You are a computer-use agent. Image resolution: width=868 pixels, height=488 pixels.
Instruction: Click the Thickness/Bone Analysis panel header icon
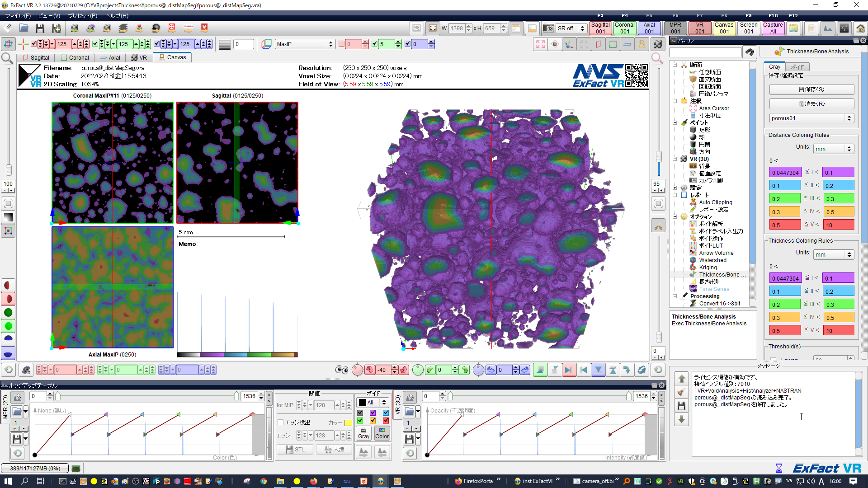(779, 52)
